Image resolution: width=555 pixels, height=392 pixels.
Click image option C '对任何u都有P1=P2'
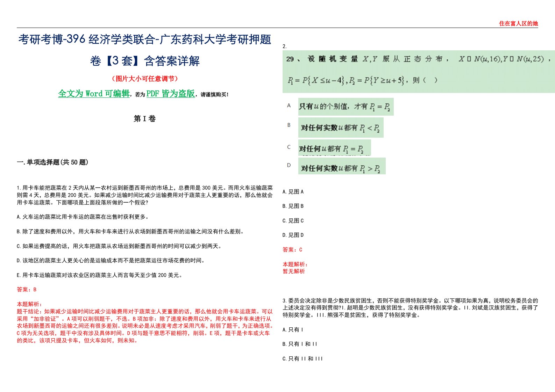334,148
